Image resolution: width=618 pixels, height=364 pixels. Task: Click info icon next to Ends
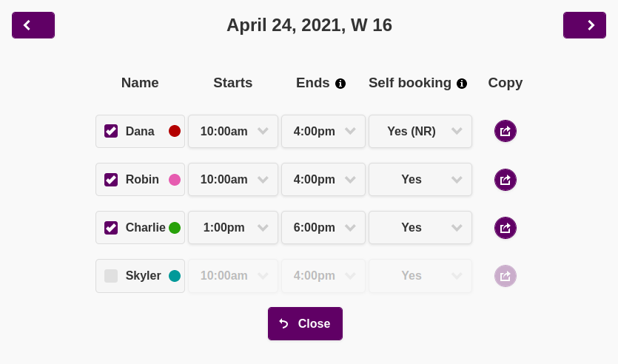(x=340, y=84)
